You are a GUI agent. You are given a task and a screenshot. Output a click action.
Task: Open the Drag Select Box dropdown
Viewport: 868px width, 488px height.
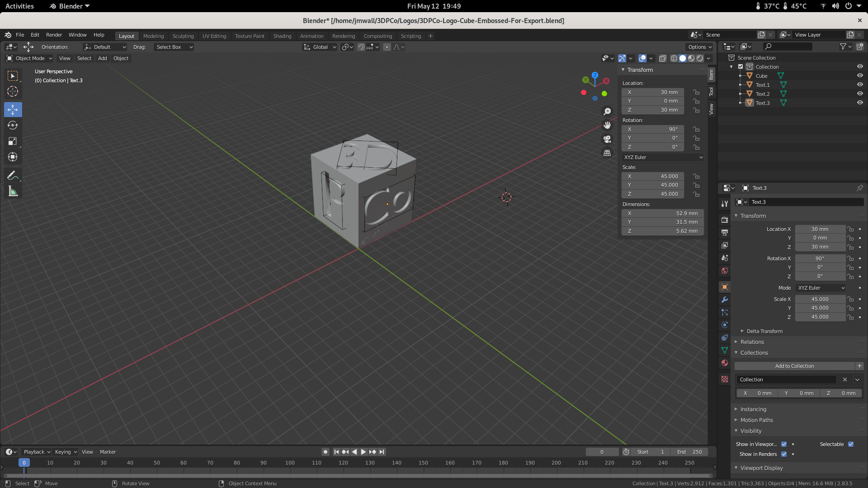coord(174,47)
